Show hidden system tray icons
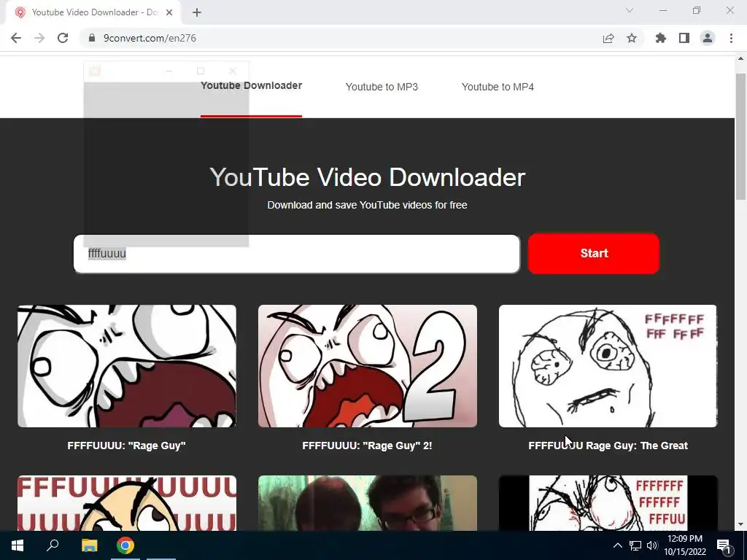 pos(617,545)
